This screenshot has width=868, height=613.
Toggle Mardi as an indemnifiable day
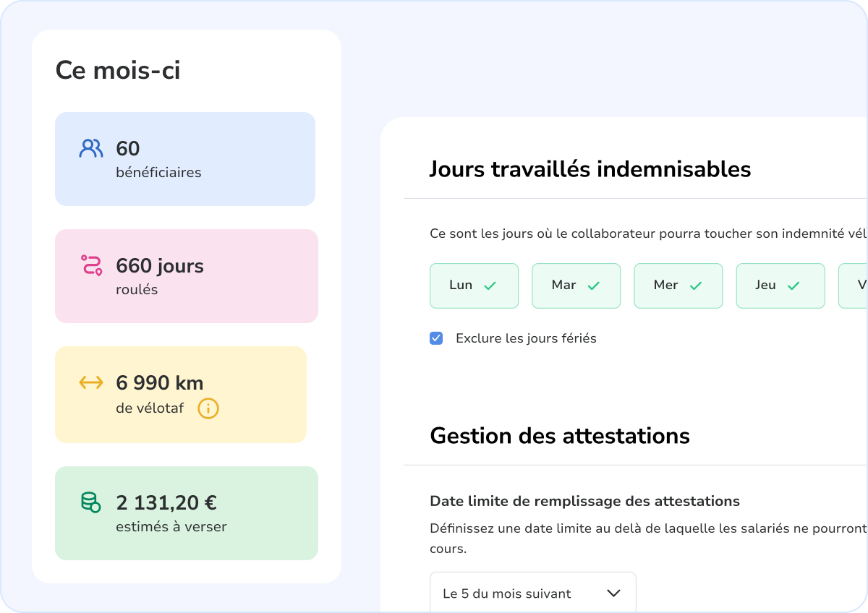coord(576,286)
